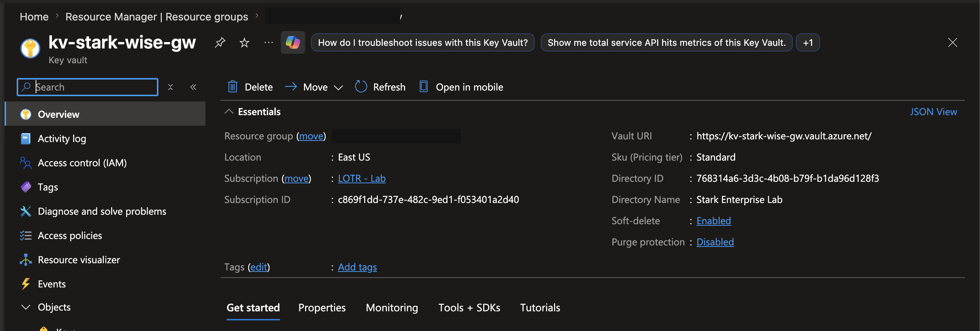This screenshot has height=331, width=980.
Task: Open the Move dropdown chevron
Action: (338, 88)
